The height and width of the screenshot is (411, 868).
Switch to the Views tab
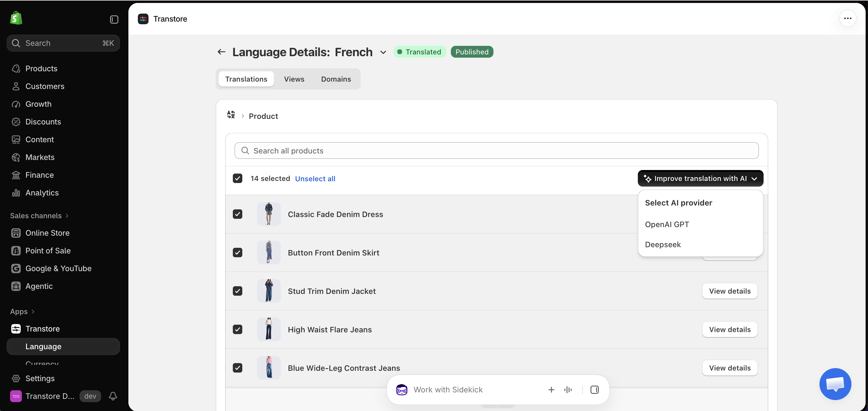pyautogui.click(x=294, y=79)
